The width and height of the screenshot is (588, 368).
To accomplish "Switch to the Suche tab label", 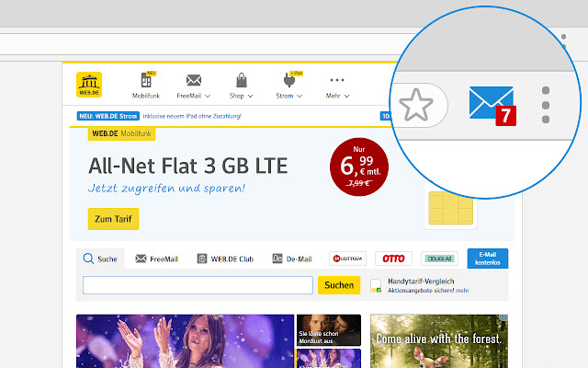I will tap(107, 259).
